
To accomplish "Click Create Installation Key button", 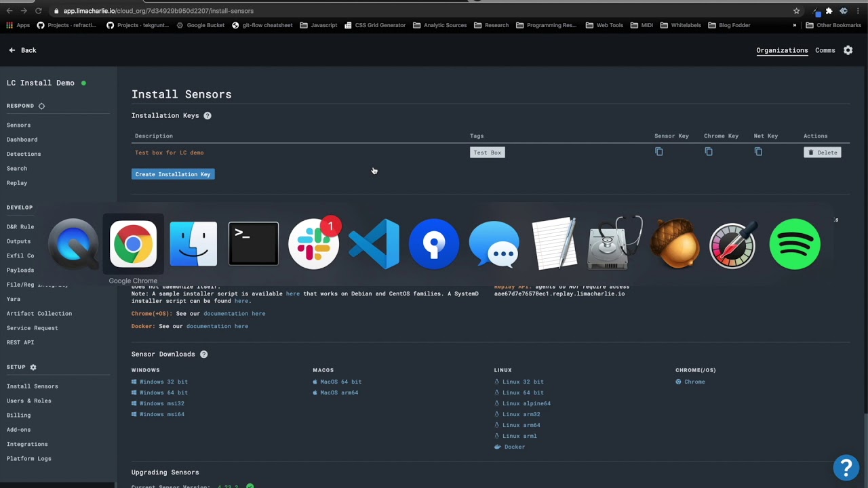I will (173, 174).
